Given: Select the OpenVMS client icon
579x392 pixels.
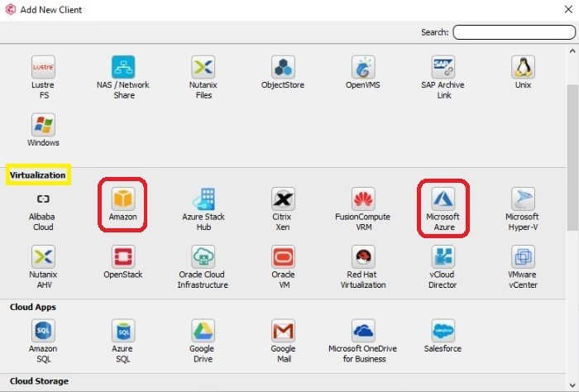Looking at the screenshot, I should 363,67.
